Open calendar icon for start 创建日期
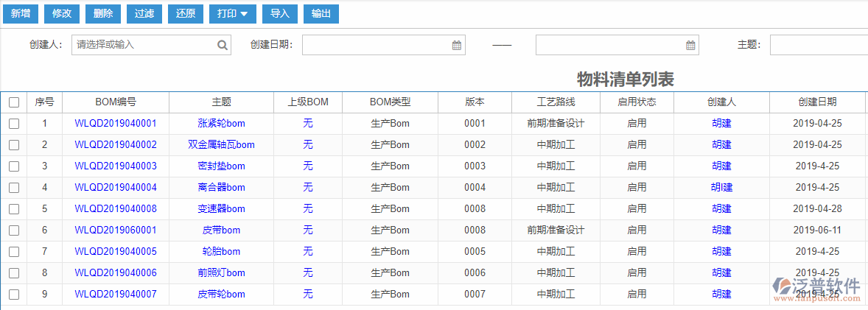Viewport: 868px width, 310px height. (457, 45)
